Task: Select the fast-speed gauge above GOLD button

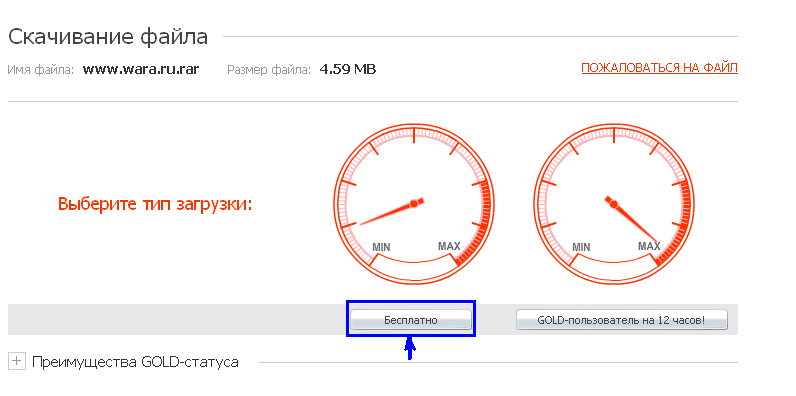Action: [x=614, y=204]
